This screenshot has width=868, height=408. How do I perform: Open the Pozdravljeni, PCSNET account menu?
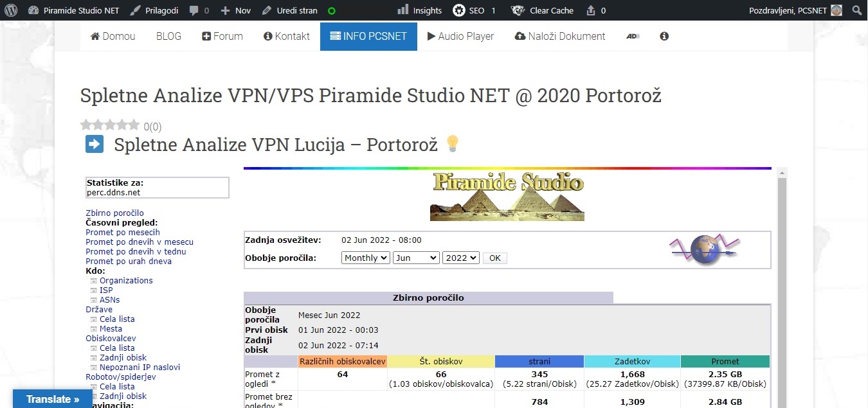coord(796,10)
